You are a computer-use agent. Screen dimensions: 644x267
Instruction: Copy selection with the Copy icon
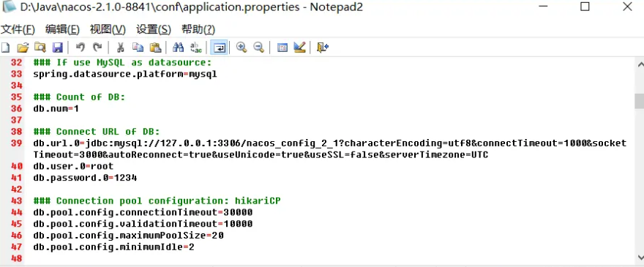(x=138, y=48)
